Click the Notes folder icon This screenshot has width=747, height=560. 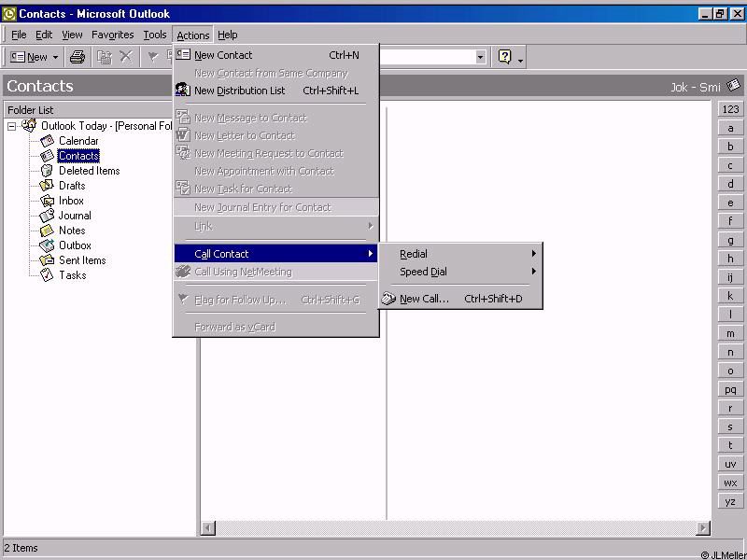[47, 231]
